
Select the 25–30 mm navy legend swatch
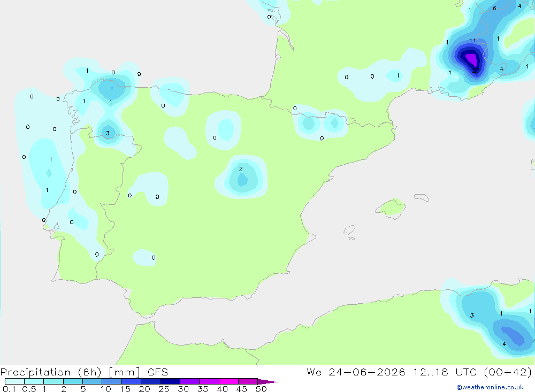point(170,381)
